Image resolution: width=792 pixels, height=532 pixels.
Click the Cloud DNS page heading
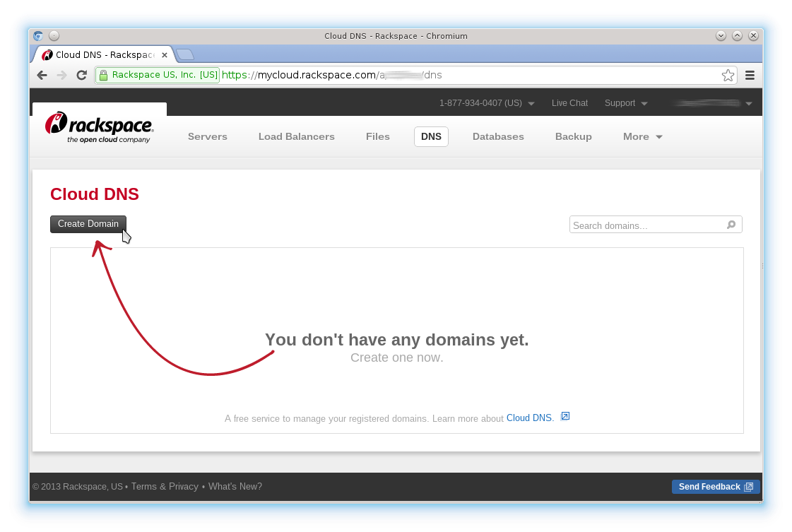pos(95,194)
